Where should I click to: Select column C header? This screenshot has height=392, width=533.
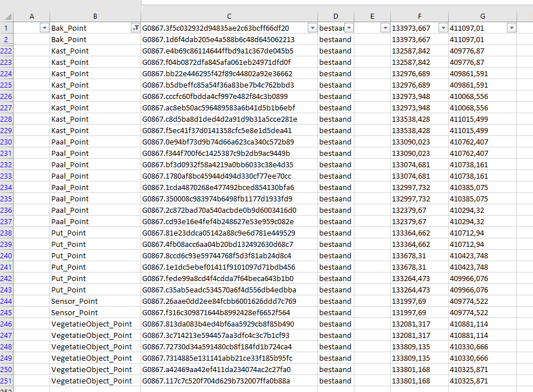click(x=229, y=16)
